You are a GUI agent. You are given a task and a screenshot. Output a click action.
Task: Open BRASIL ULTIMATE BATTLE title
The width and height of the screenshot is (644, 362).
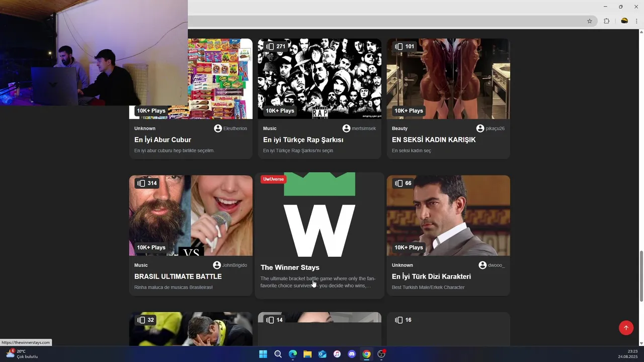pyautogui.click(x=178, y=277)
